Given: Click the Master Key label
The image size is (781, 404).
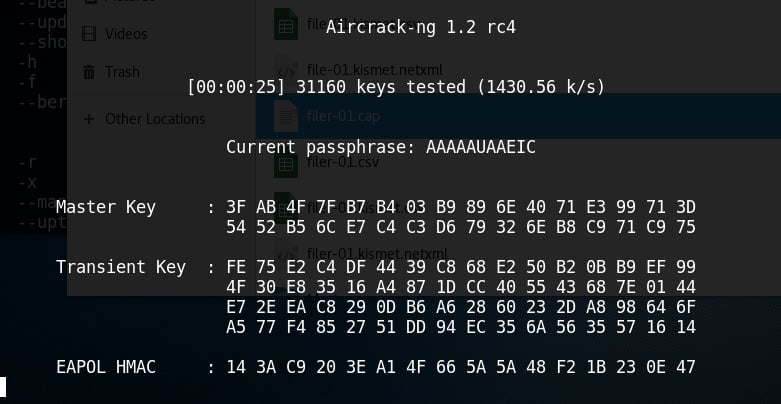Looking at the screenshot, I should (106, 207).
